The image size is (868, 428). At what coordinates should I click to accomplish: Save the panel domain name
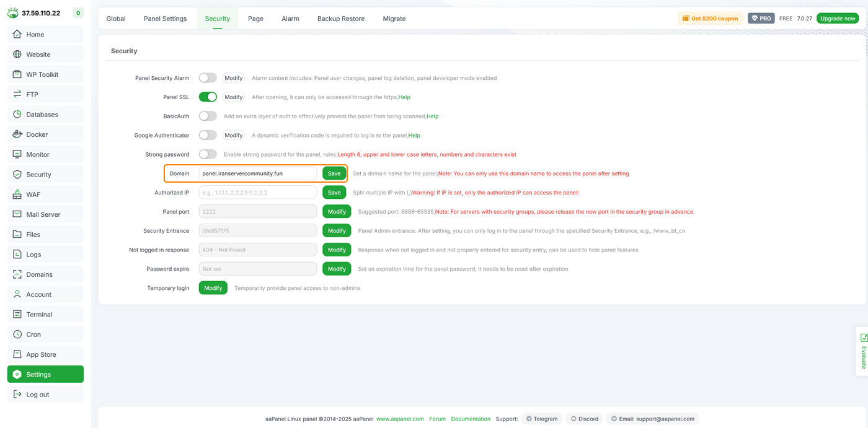(334, 173)
